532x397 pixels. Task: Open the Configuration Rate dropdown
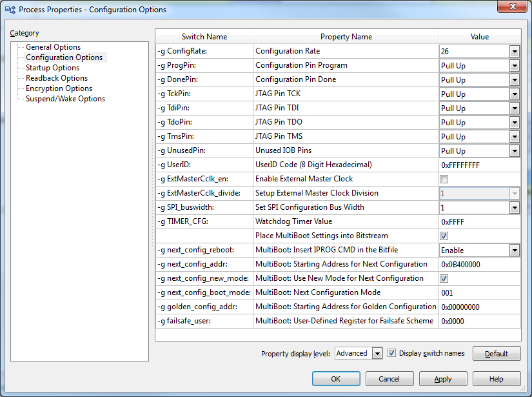coord(515,52)
